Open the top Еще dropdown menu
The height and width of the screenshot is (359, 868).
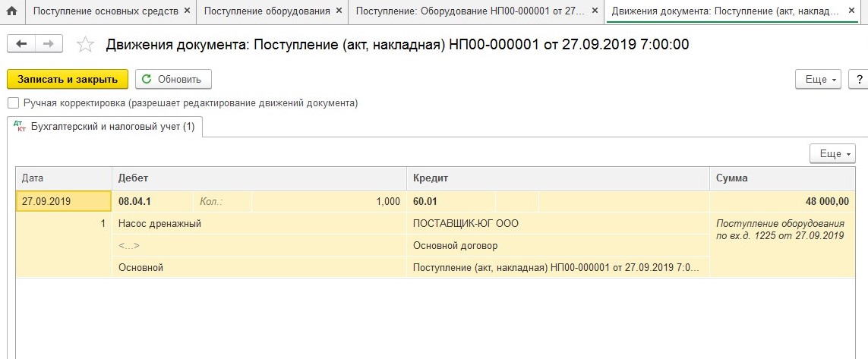[818, 79]
